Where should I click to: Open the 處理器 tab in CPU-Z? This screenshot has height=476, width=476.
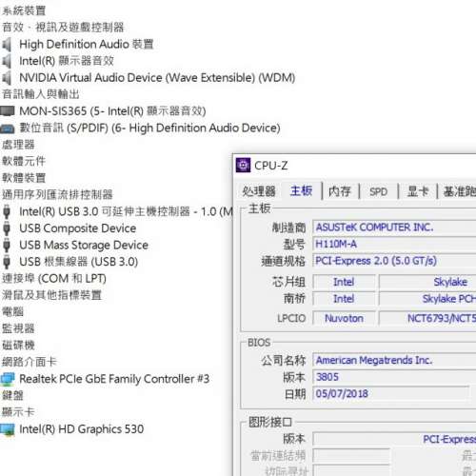click(x=259, y=191)
